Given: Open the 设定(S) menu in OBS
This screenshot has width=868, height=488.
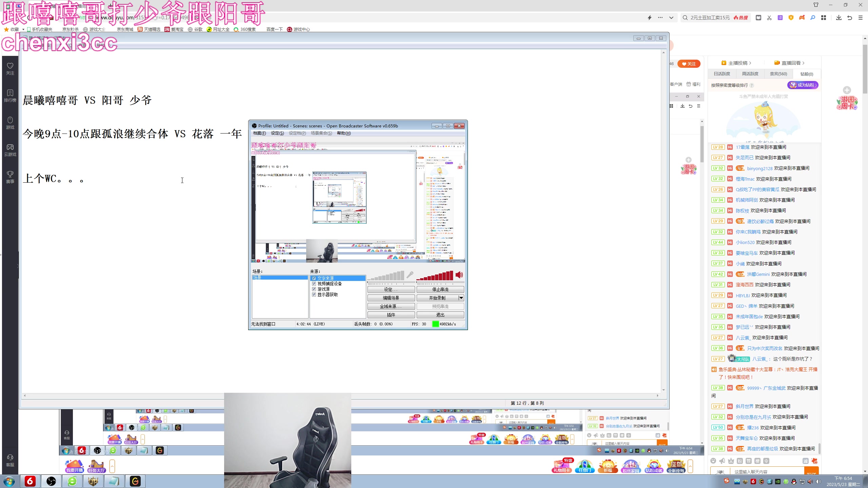Looking at the screenshot, I should [277, 133].
